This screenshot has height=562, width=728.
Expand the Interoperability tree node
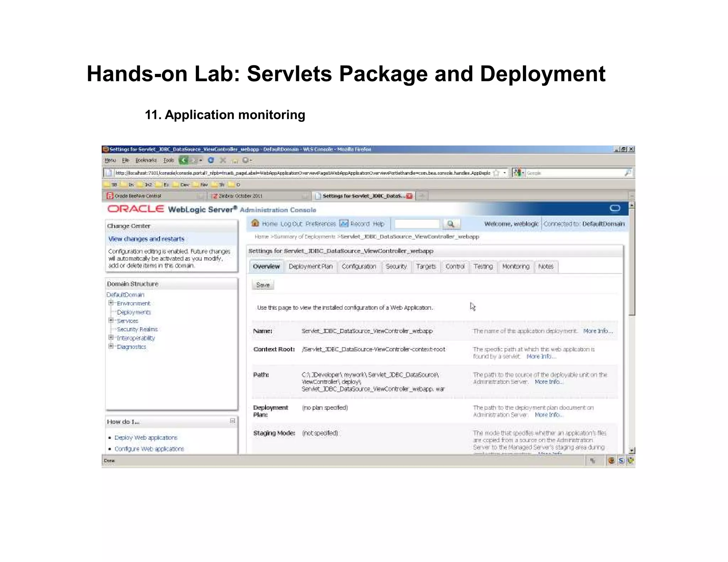(111, 337)
